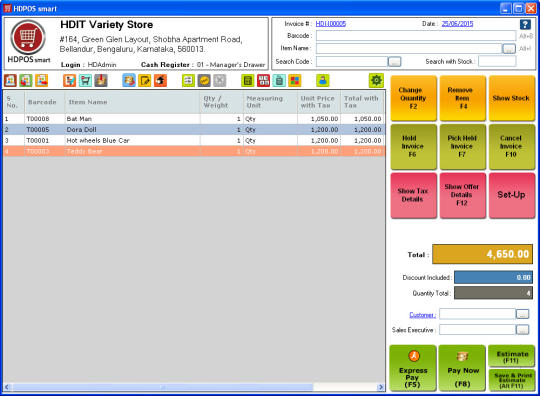Click the gray box with down-arrow icon
Screen dimensions: 540x396
click(101, 81)
